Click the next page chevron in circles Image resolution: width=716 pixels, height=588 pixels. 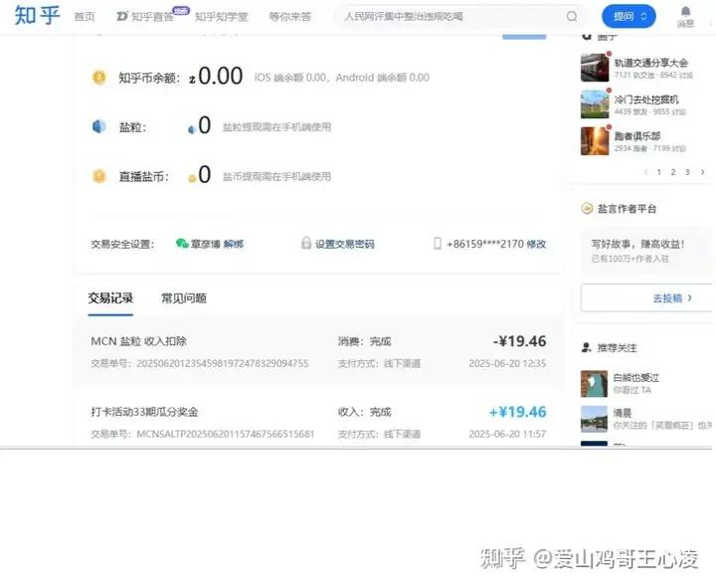(703, 172)
